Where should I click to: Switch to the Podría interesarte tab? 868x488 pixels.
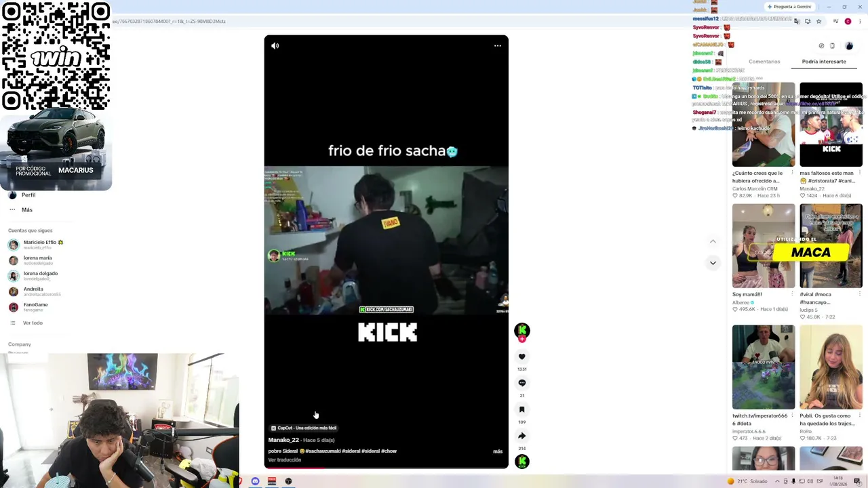(824, 62)
